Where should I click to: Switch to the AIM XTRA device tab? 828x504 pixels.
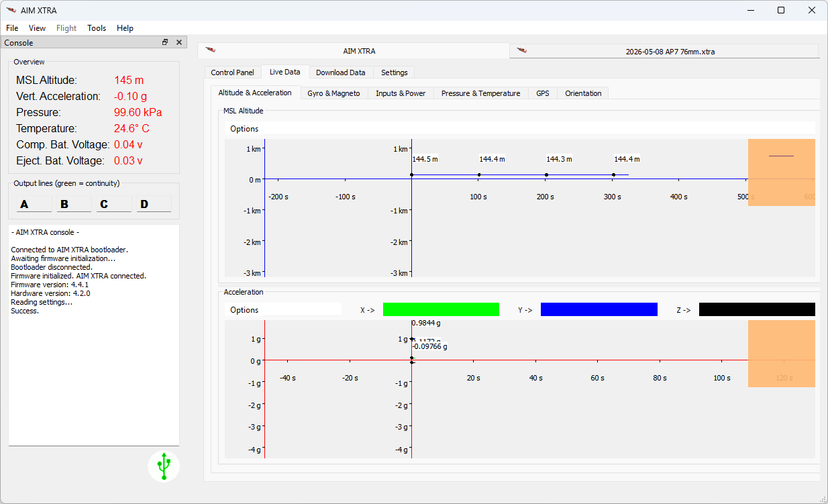(x=354, y=51)
